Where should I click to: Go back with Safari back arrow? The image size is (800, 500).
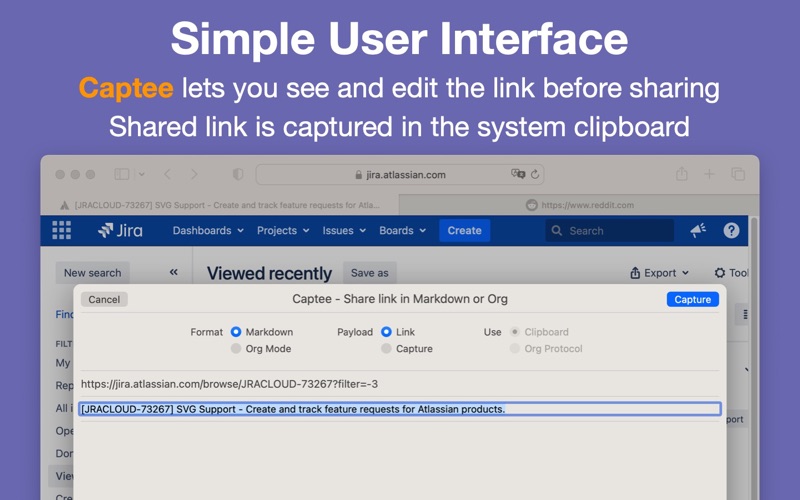click(167, 174)
